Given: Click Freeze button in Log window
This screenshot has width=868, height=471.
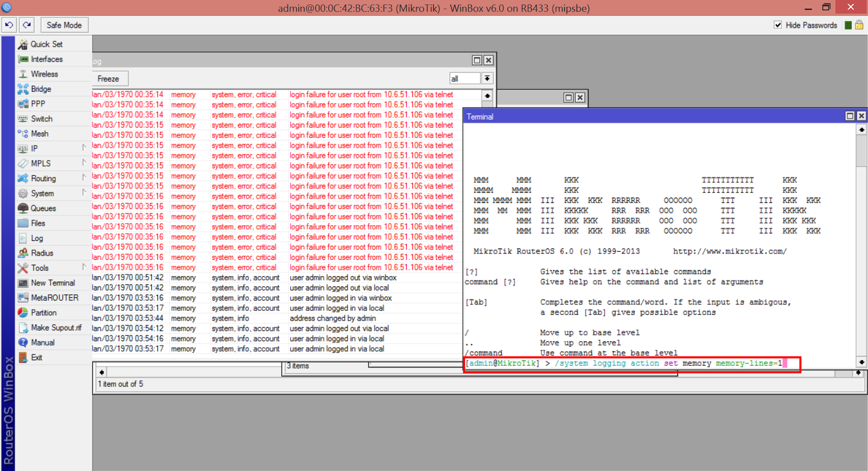Looking at the screenshot, I should click(110, 79).
